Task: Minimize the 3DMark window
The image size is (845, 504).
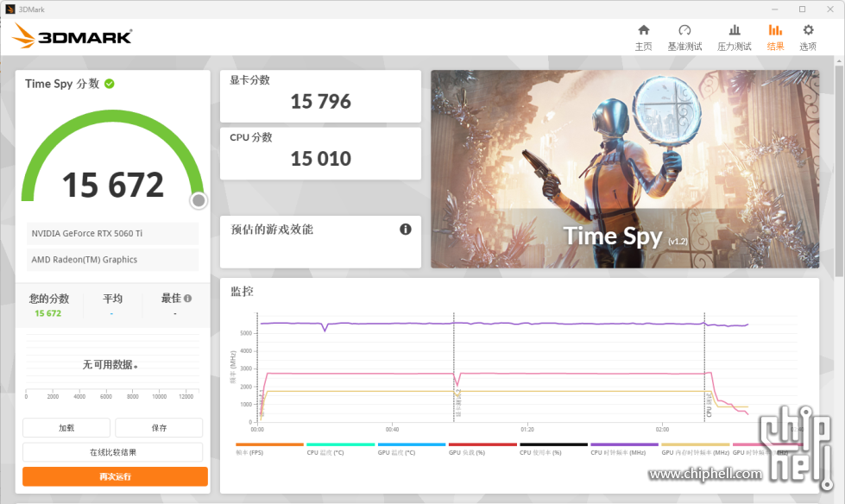Action: (775, 9)
